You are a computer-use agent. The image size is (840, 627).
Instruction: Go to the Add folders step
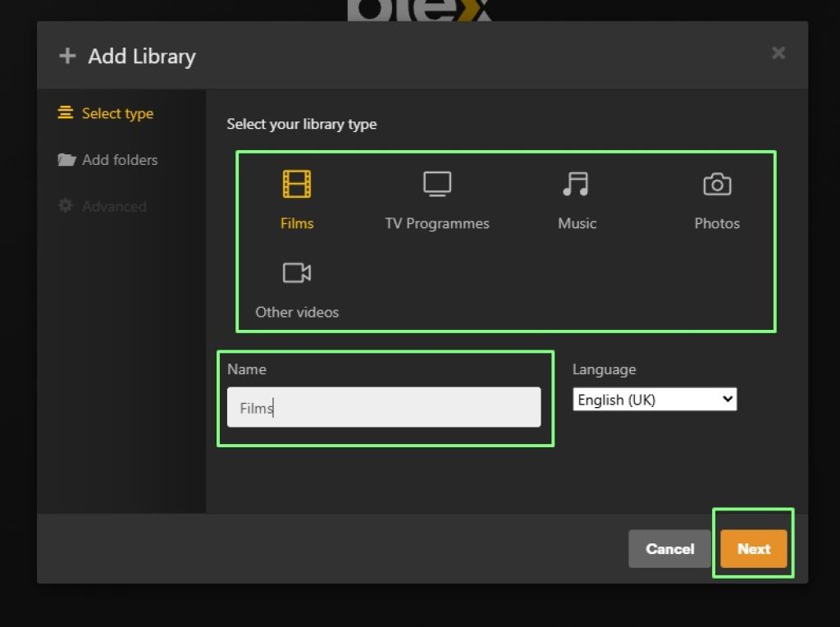pyautogui.click(x=120, y=160)
